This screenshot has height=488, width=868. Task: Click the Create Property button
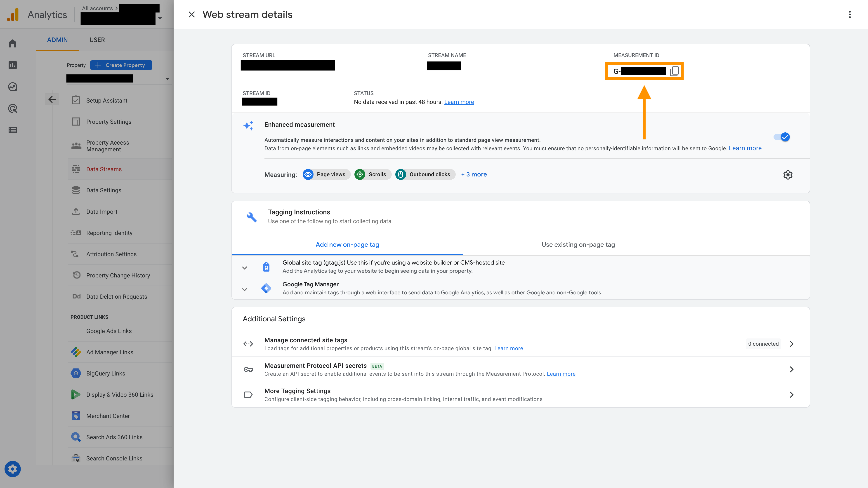121,65
